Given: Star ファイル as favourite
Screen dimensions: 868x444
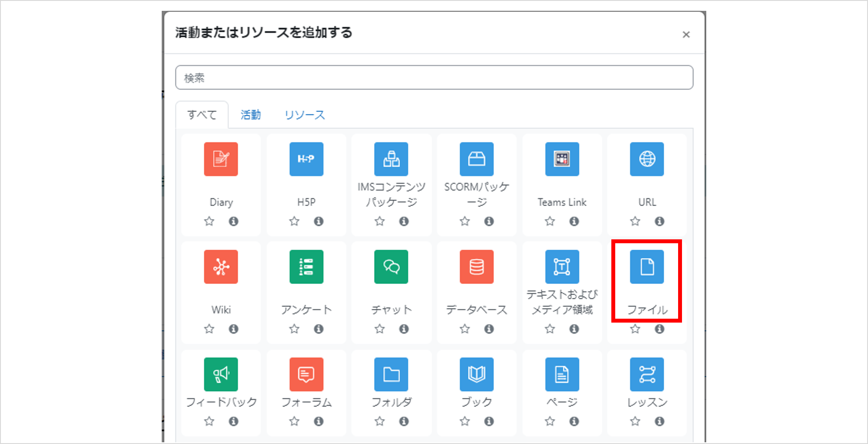Looking at the screenshot, I should [x=635, y=329].
